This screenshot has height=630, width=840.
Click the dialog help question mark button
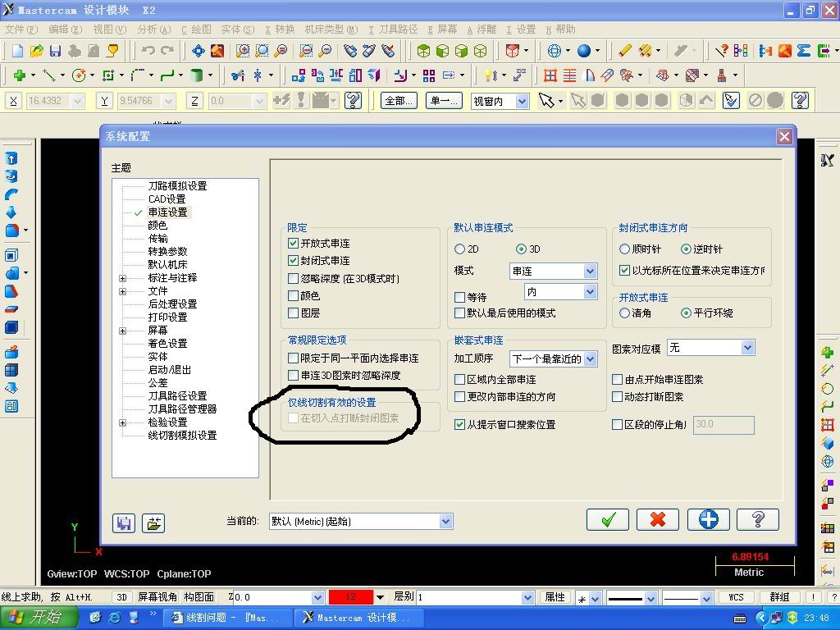click(x=758, y=519)
